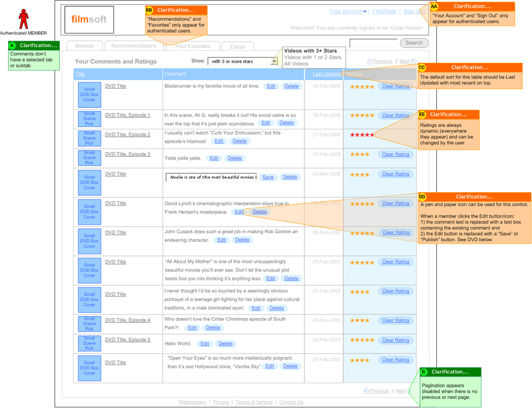Delete the Ali G. comment

[287, 123]
